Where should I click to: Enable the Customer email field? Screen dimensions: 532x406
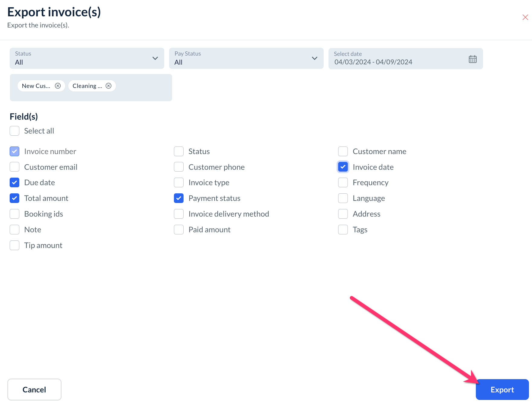(x=14, y=167)
